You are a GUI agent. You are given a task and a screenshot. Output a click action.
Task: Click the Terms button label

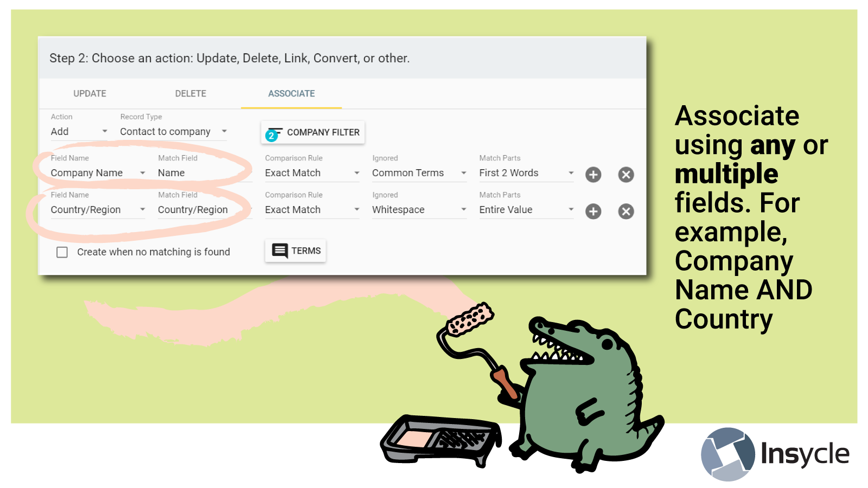pyautogui.click(x=306, y=251)
